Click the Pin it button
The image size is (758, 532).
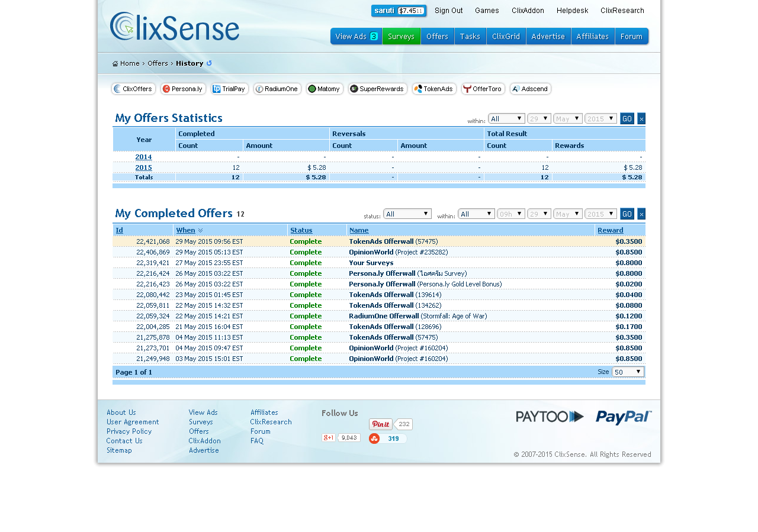pyautogui.click(x=381, y=424)
